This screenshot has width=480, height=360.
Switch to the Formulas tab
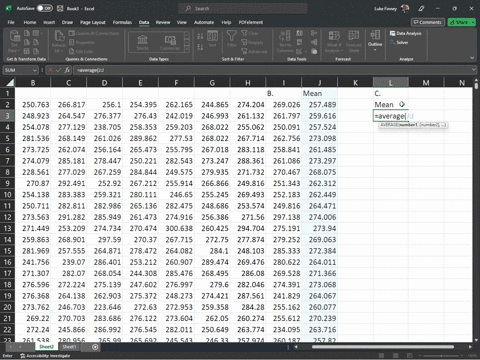(x=122, y=22)
